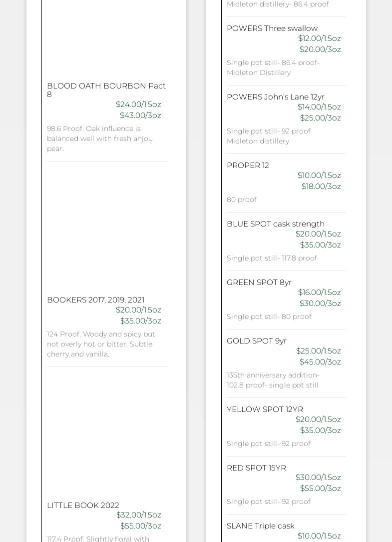Viewport: 392px width, 542px height.
Task: Click the LITTLE BOOK 2022 item name
Action: pyautogui.click(x=83, y=505)
